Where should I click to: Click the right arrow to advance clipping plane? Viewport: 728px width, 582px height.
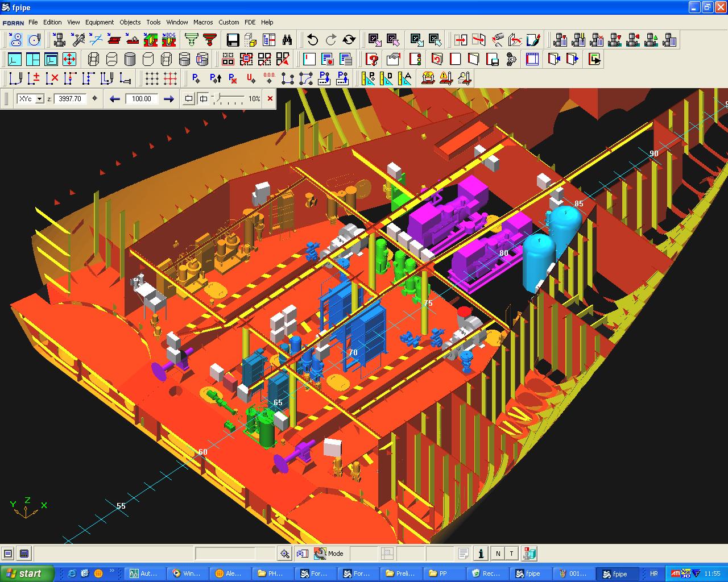click(x=169, y=98)
